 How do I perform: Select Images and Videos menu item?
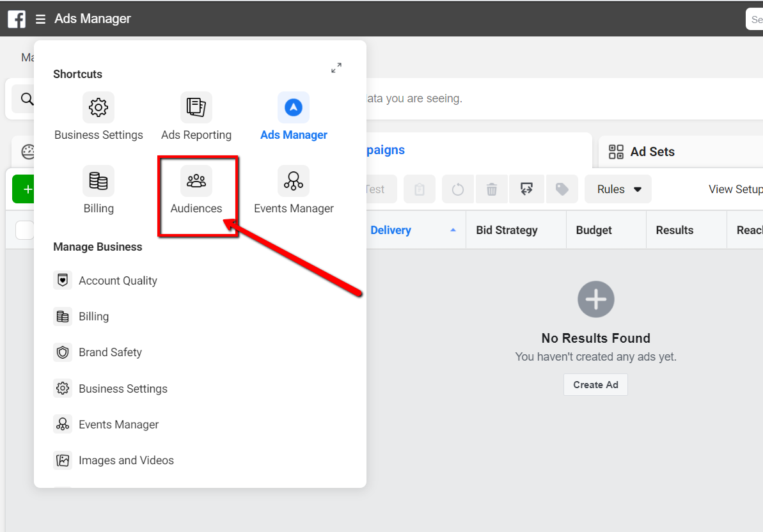click(126, 460)
